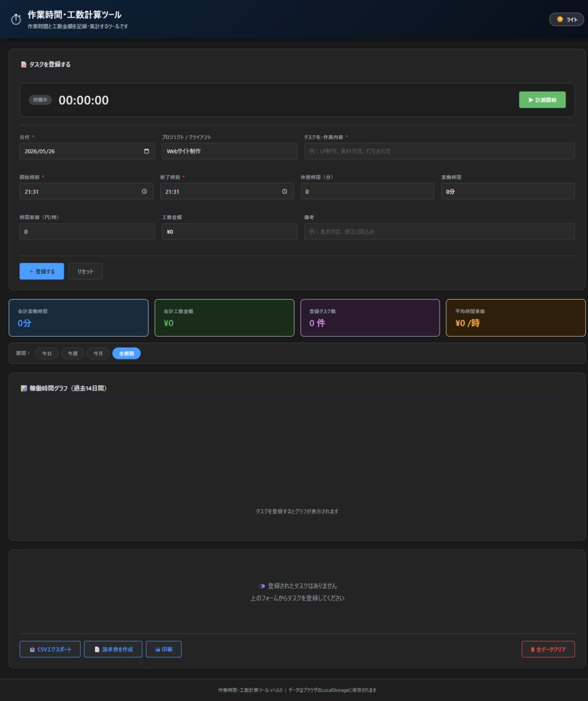This screenshot has width=588, height=701.
Task: Click the 終了時刻 time field
Action: pos(227,192)
